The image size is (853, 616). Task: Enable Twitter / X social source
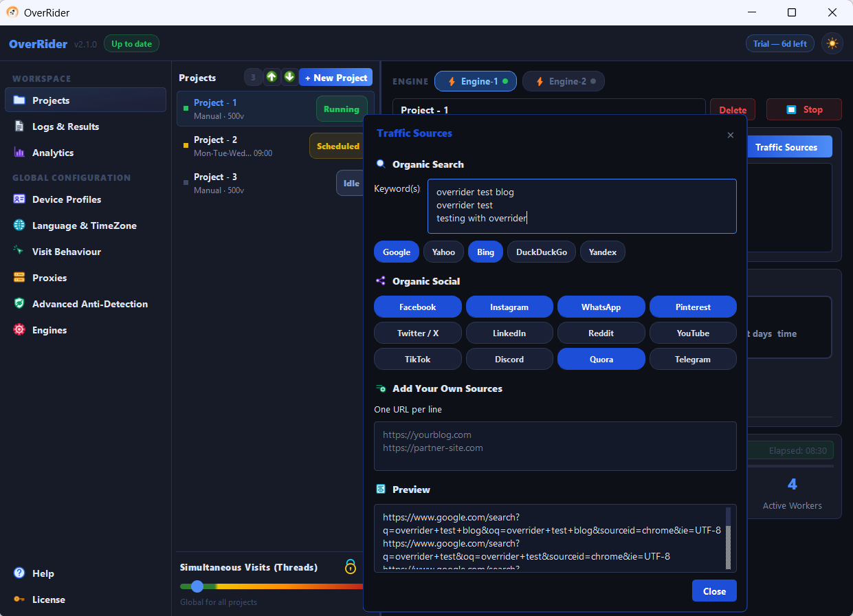coord(418,333)
